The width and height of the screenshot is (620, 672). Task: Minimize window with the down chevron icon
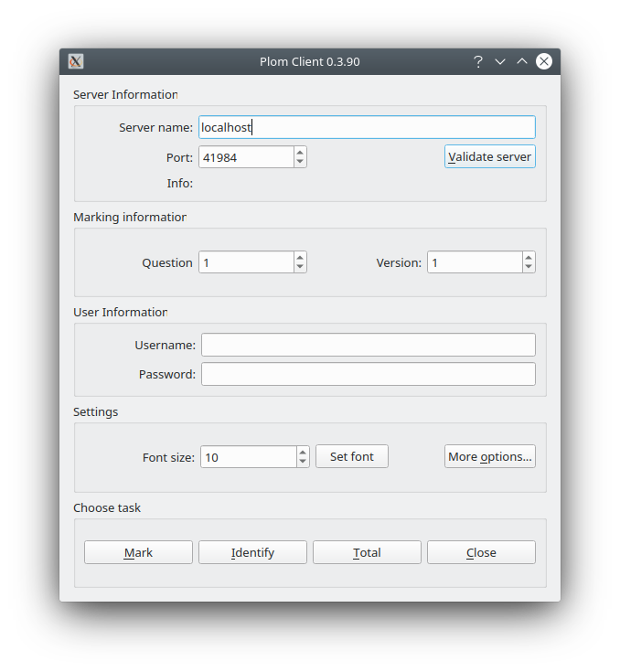click(500, 62)
